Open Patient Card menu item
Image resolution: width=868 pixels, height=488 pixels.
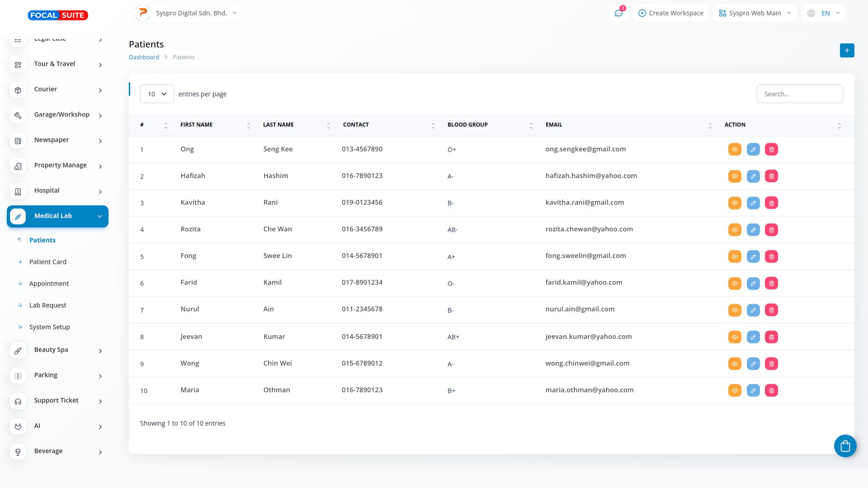click(48, 262)
